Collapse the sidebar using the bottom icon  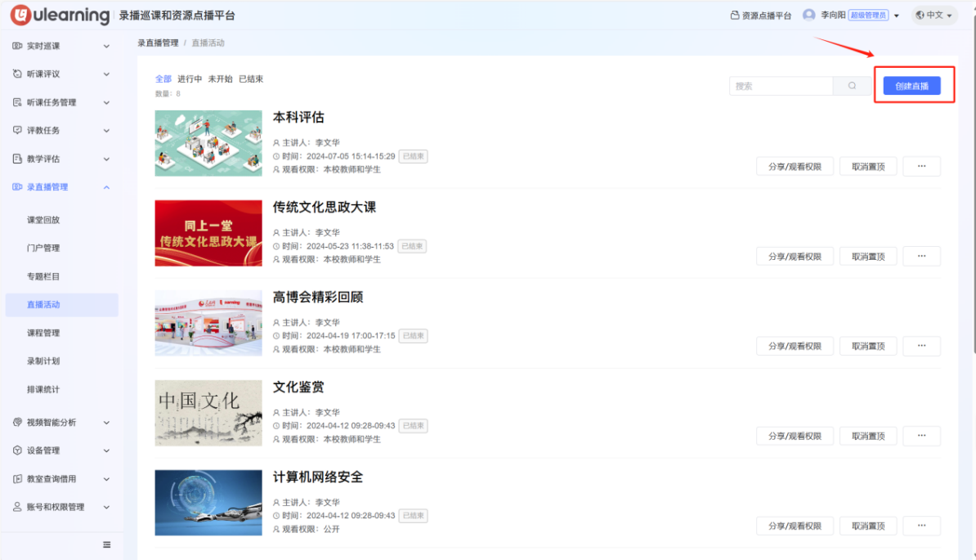106,544
